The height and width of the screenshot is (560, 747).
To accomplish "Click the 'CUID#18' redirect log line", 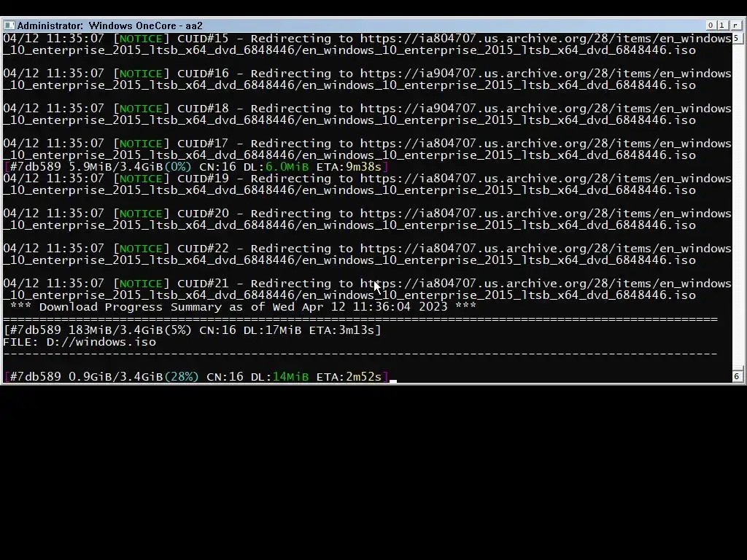I will point(368,114).
